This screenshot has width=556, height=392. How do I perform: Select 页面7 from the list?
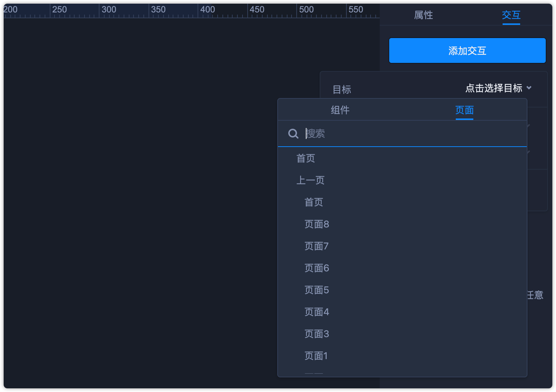pos(316,246)
